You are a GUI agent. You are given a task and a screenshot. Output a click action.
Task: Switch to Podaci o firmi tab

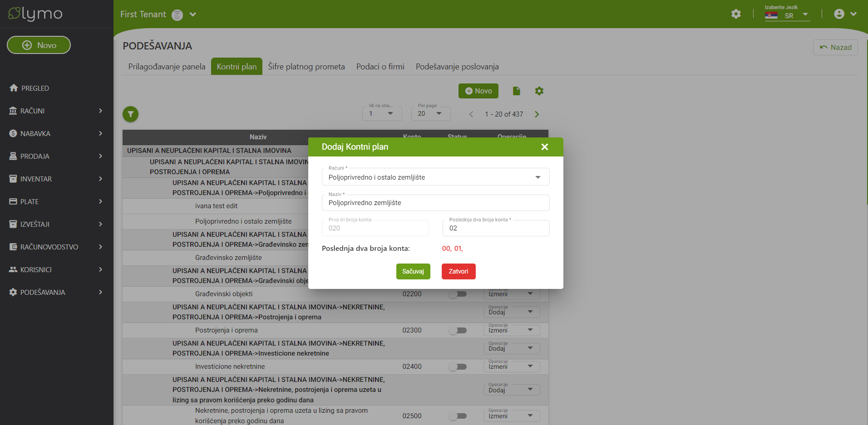click(x=380, y=67)
